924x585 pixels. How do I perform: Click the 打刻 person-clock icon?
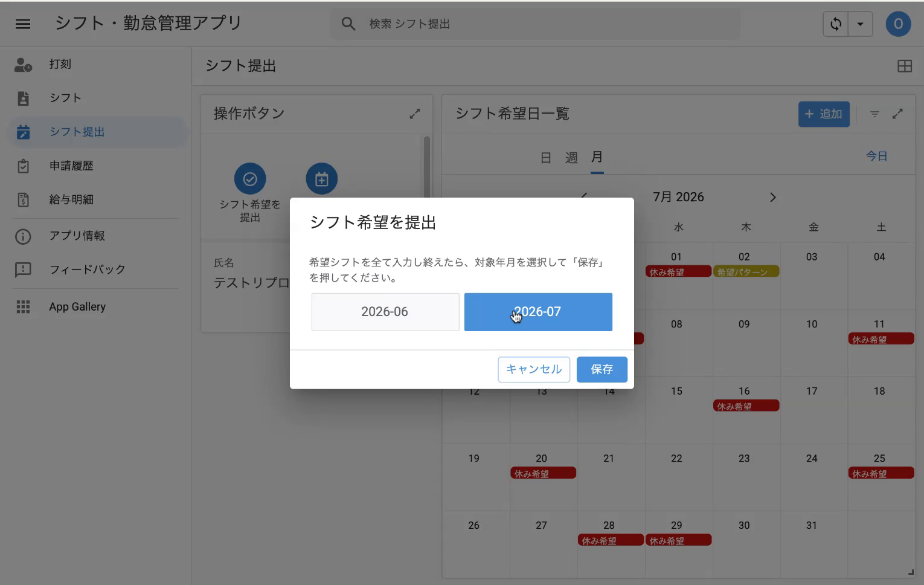tap(23, 65)
